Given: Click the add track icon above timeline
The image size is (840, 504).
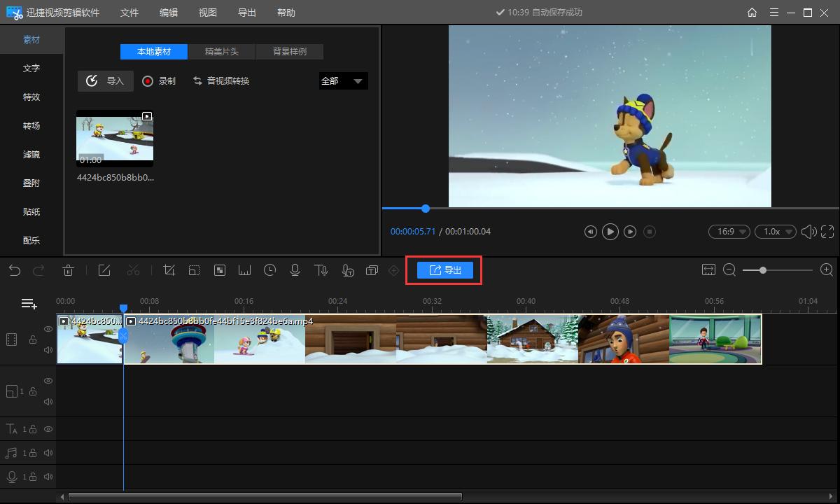Looking at the screenshot, I should pos(29,303).
